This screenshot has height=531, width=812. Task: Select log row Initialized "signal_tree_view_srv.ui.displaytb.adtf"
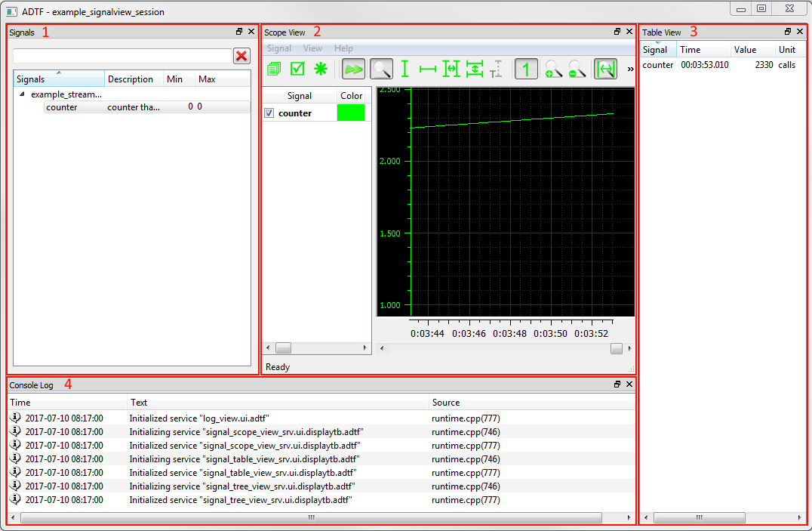pos(321,500)
